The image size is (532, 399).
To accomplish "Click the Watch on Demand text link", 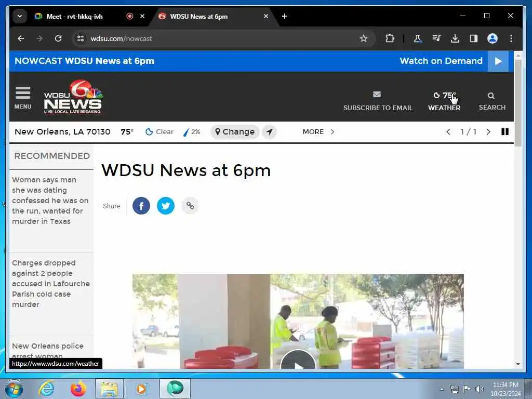I will 441,61.
